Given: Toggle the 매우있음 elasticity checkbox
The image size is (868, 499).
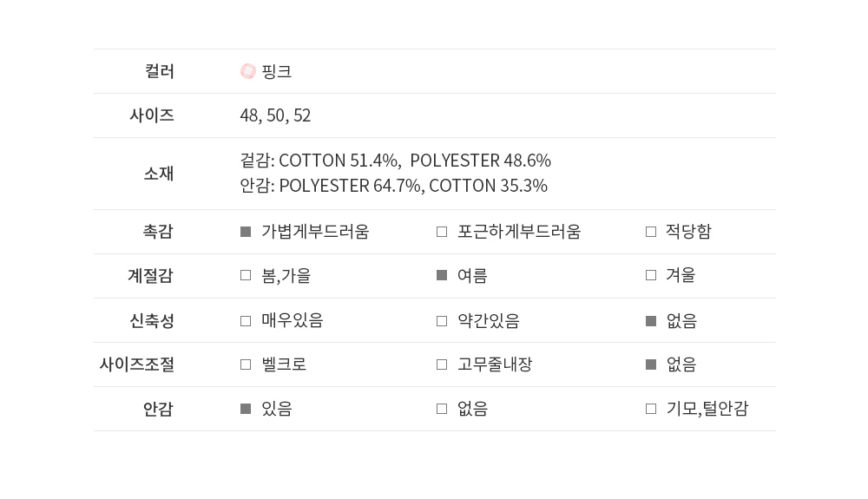Looking at the screenshot, I should [246, 321].
